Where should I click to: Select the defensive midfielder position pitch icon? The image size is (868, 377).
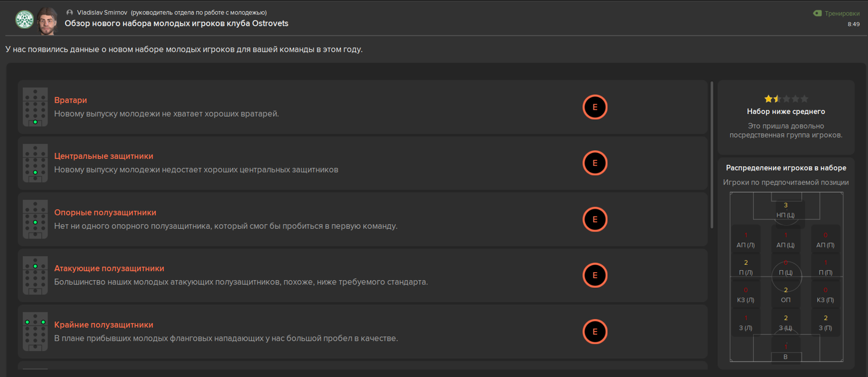(x=35, y=219)
